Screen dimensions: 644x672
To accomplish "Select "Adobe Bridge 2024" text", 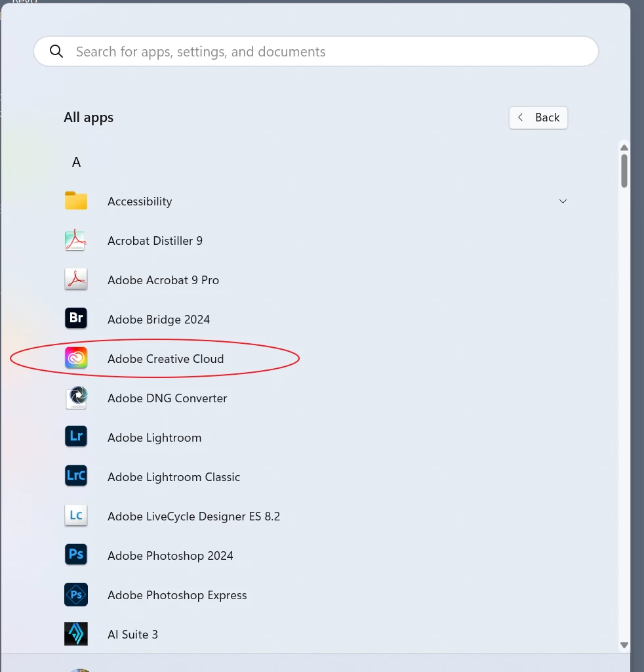I will pyautogui.click(x=159, y=320).
